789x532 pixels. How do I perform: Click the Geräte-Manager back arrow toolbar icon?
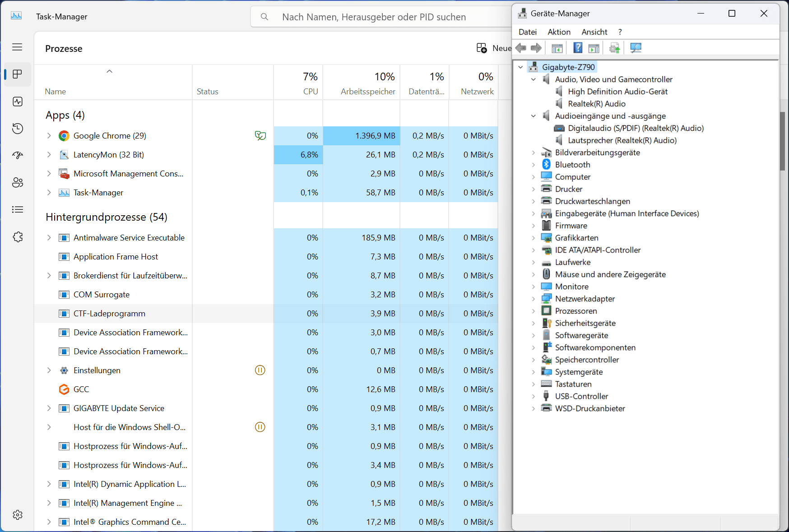(521, 48)
